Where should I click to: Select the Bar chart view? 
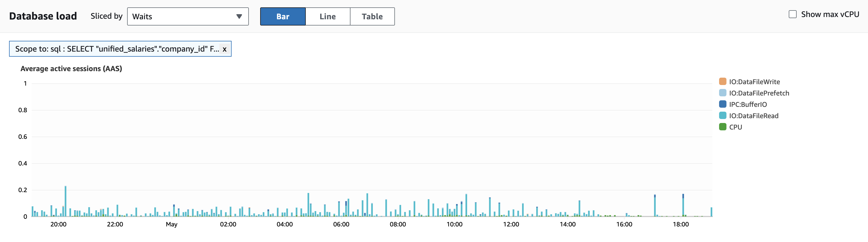click(x=283, y=16)
